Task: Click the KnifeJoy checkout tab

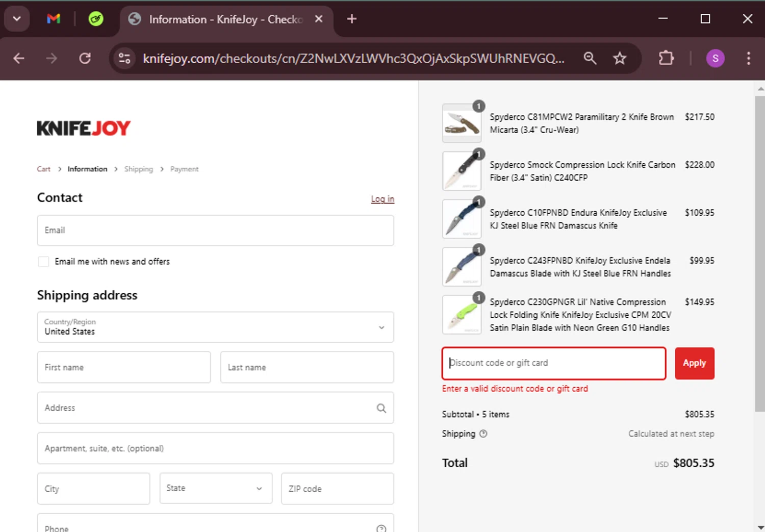Action: (227, 19)
